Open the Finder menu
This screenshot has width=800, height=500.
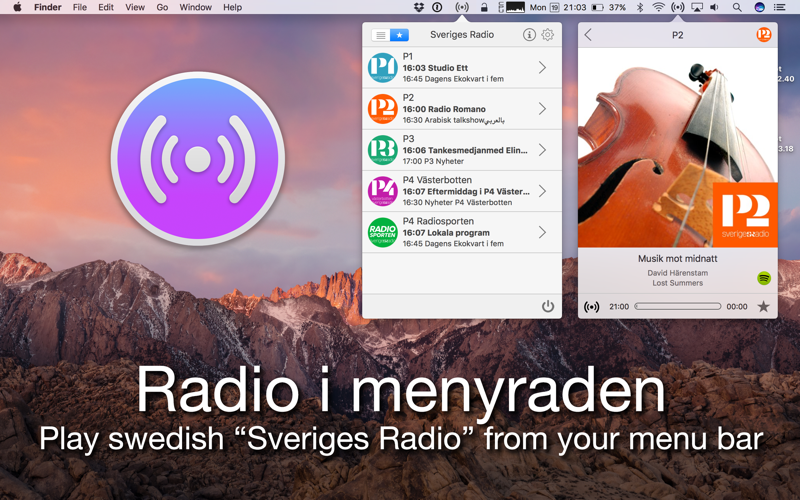pyautogui.click(x=47, y=7)
